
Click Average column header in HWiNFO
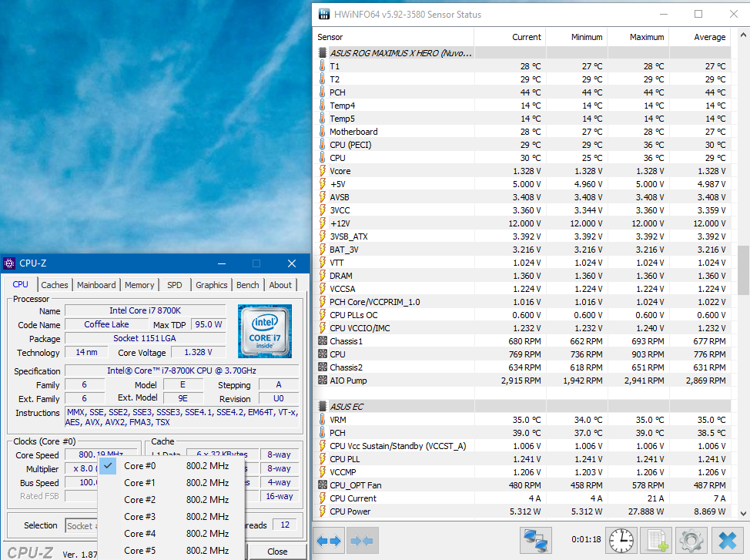click(x=700, y=37)
